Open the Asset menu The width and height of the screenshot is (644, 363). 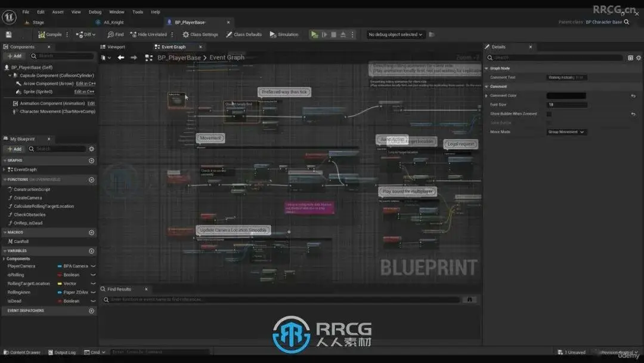click(58, 12)
